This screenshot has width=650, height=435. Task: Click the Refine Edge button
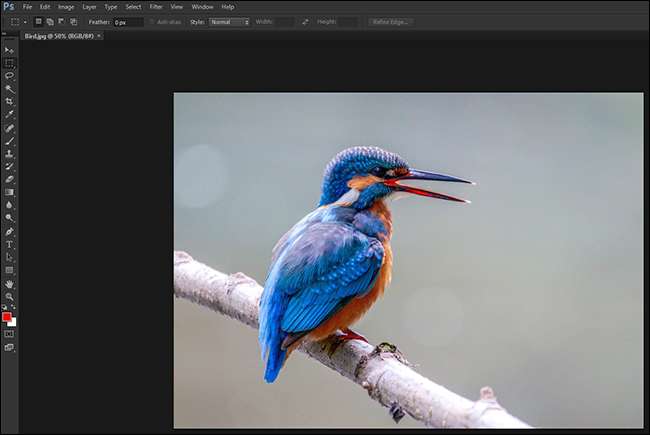click(x=390, y=21)
